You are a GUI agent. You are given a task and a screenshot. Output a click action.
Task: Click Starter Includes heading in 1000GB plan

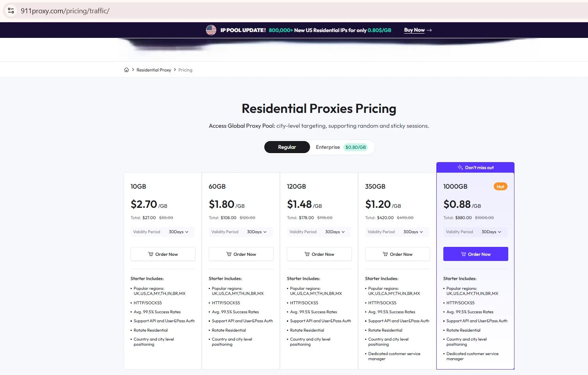point(460,279)
